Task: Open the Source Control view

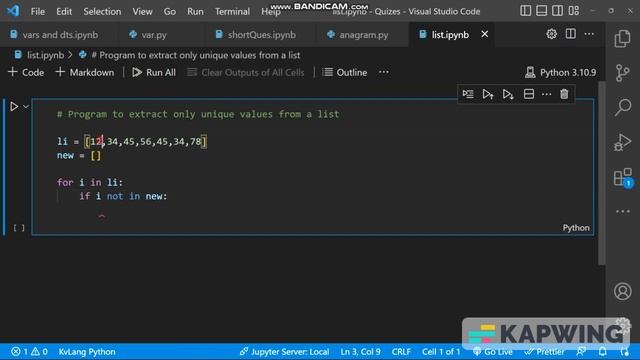Action: [x=622, y=73]
